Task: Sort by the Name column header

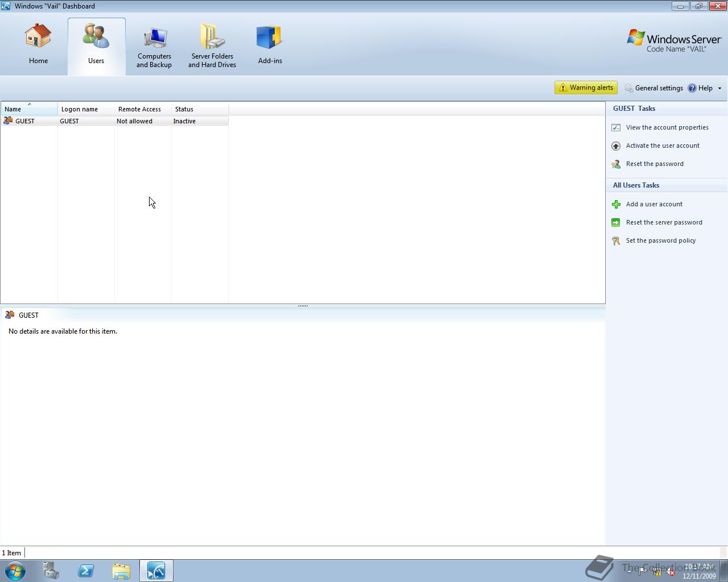Action: (x=29, y=109)
